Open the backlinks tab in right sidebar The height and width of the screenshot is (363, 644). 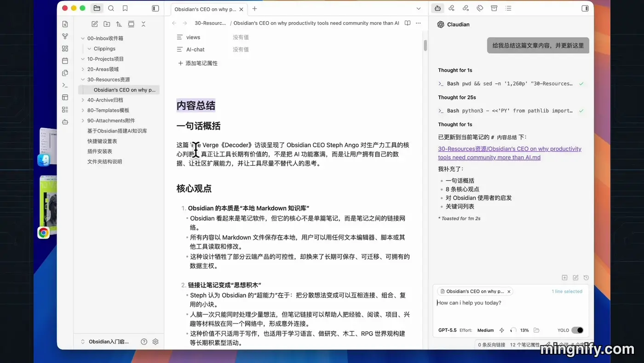(x=451, y=8)
